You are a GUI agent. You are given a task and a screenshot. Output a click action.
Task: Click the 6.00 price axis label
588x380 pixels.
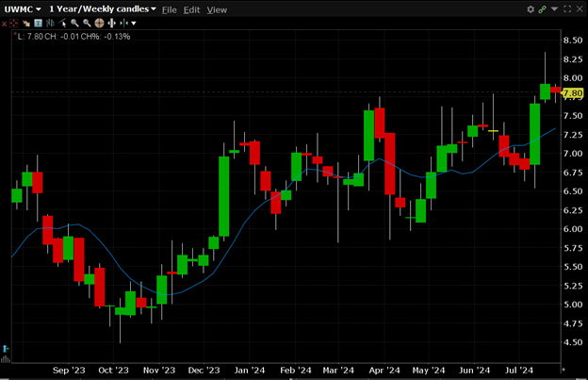573,229
